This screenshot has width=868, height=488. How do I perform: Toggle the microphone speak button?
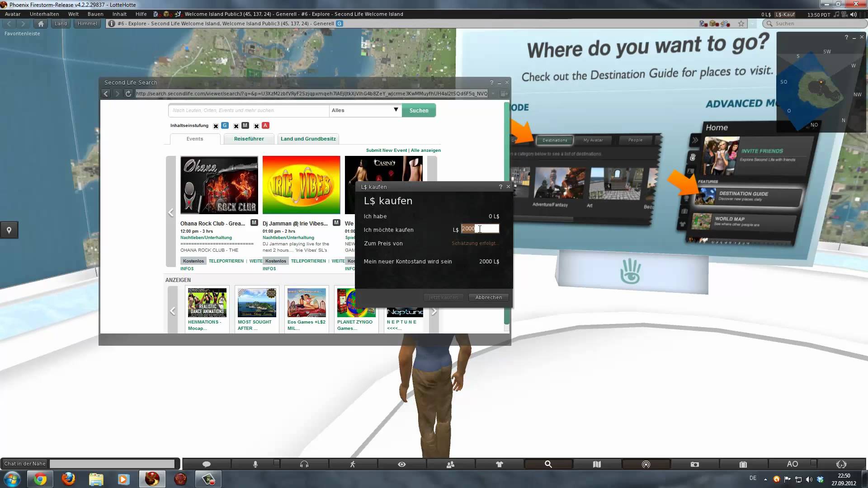(255, 464)
